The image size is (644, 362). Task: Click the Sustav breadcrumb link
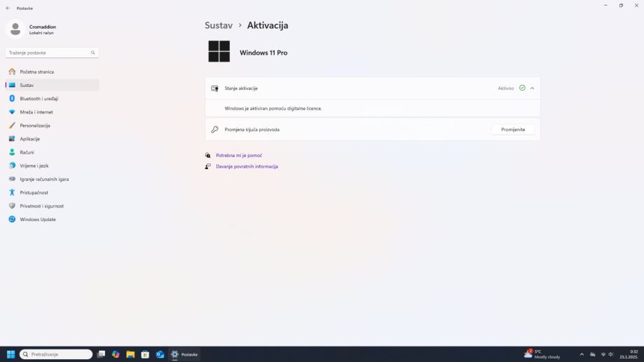[219, 25]
